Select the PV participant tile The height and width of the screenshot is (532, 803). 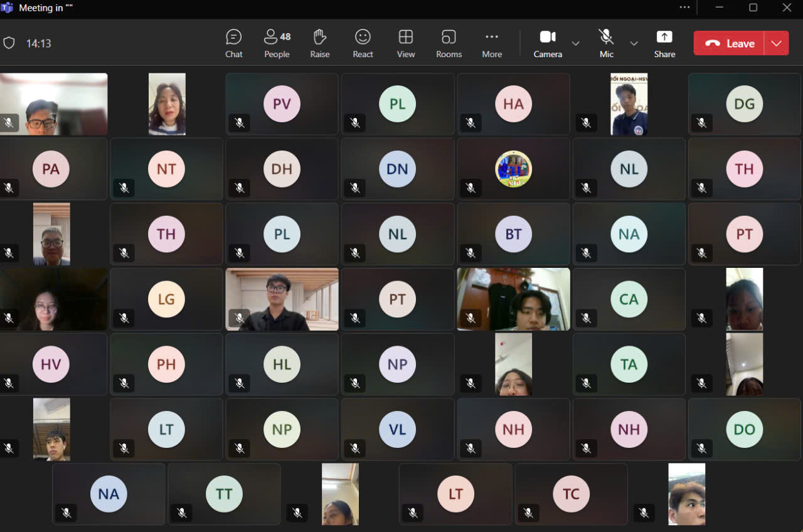[282, 104]
